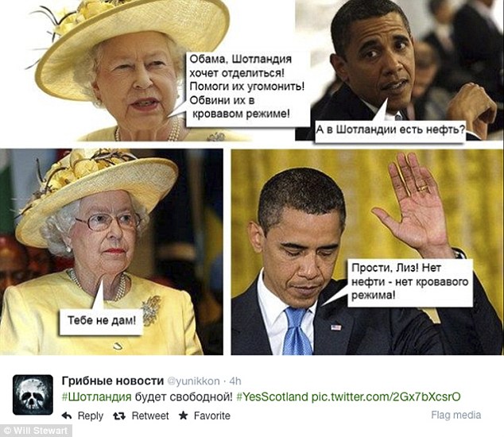
Task: Select Flag media
Action: (x=456, y=415)
